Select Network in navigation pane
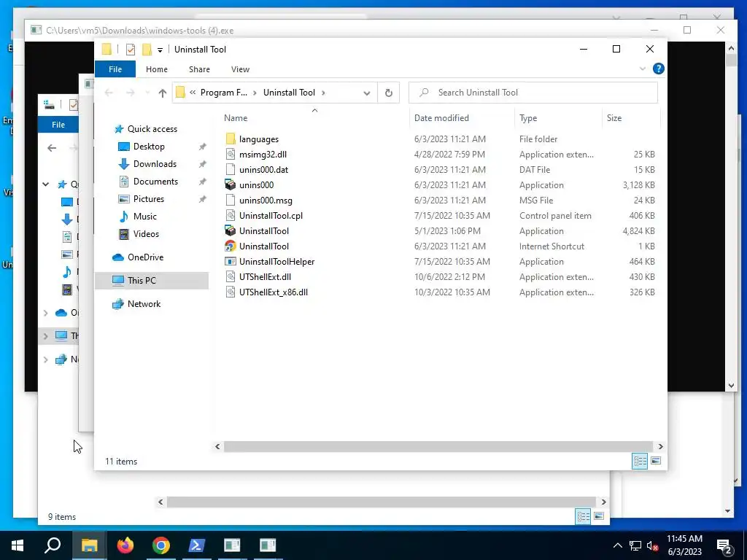Image resolution: width=747 pixels, height=560 pixels. [144, 304]
